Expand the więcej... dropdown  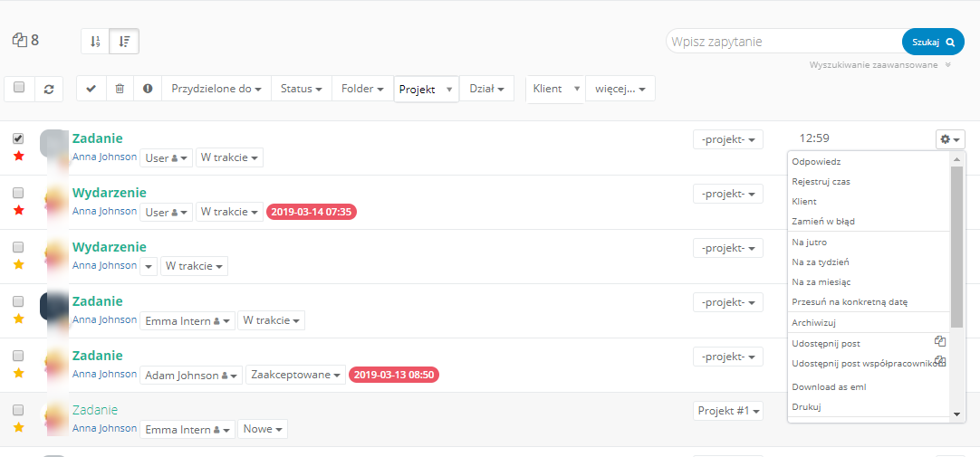click(620, 89)
